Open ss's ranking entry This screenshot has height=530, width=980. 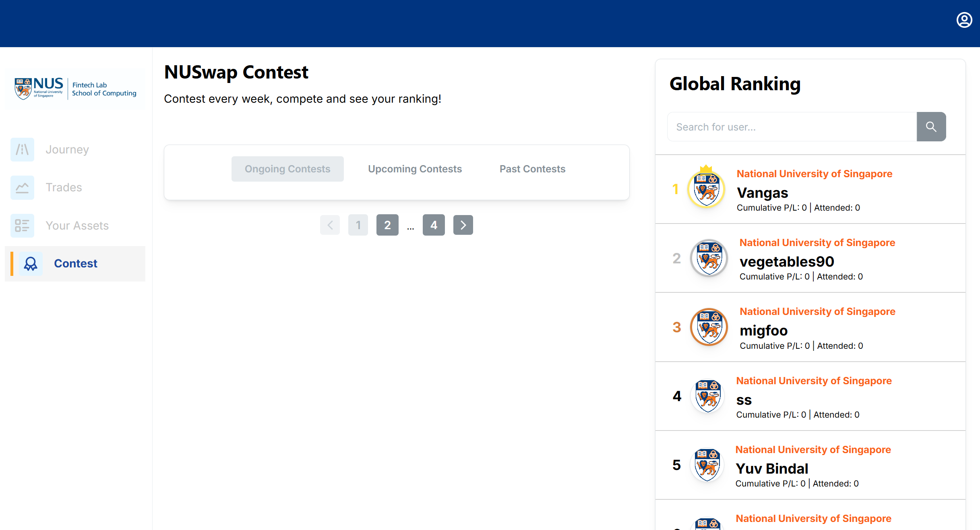[810, 396]
